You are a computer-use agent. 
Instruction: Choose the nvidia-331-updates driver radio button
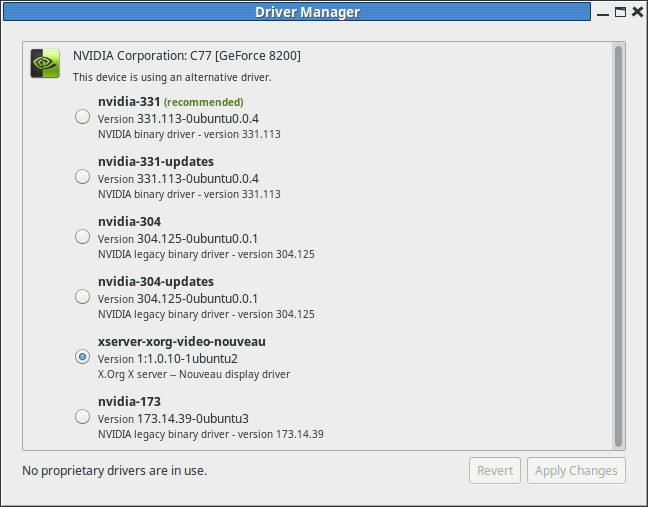(83, 176)
